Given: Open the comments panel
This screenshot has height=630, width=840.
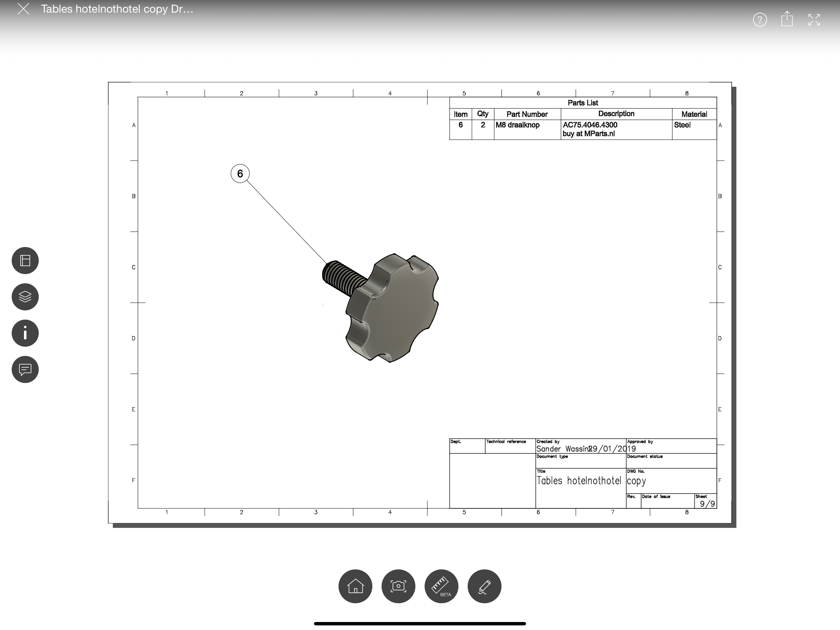Looking at the screenshot, I should click(25, 369).
